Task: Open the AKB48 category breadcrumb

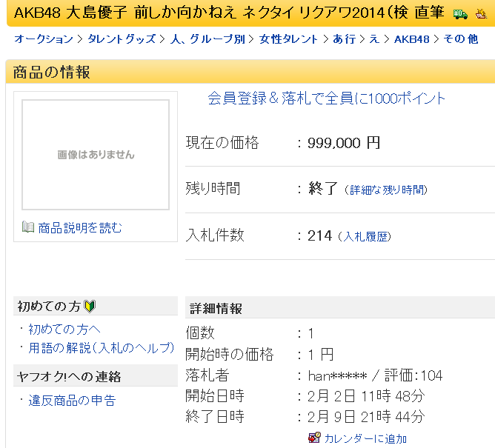Action: pyautogui.click(x=412, y=39)
